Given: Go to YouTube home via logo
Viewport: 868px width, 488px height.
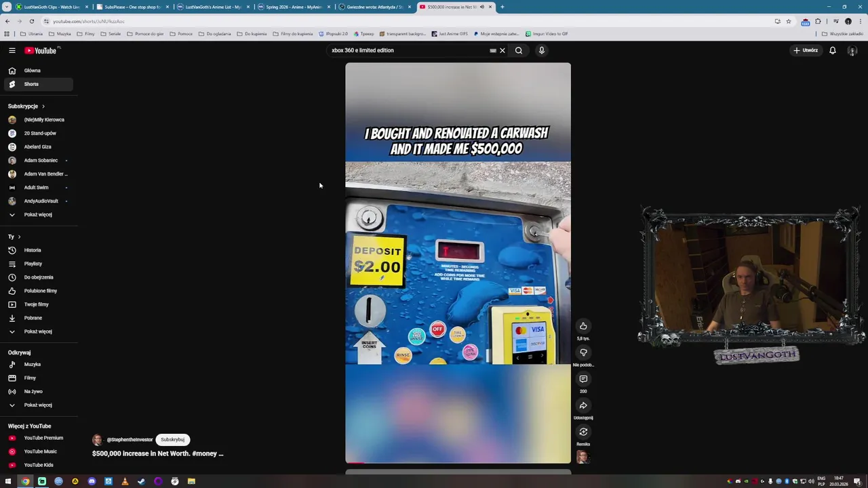Looking at the screenshot, I should click(x=41, y=50).
